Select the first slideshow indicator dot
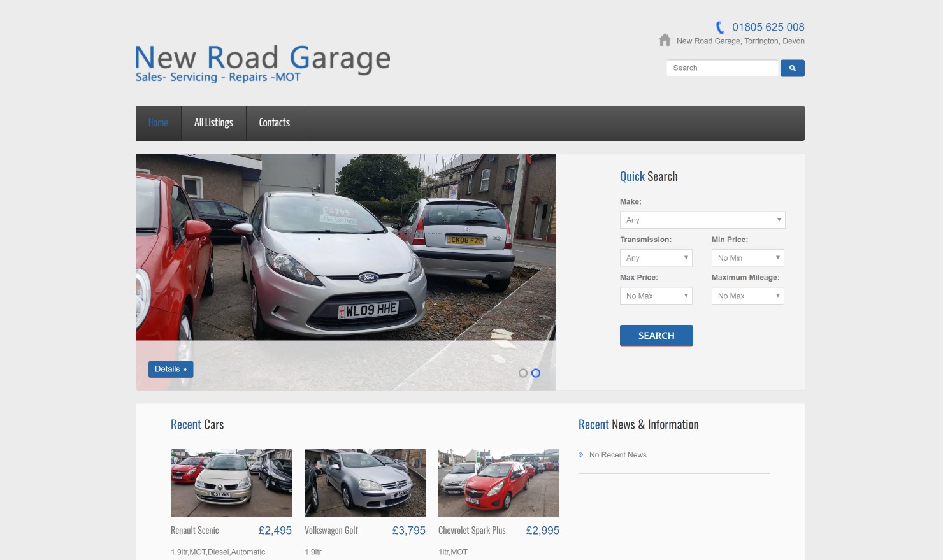The image size is (943, 560). [x=523, y=373]
